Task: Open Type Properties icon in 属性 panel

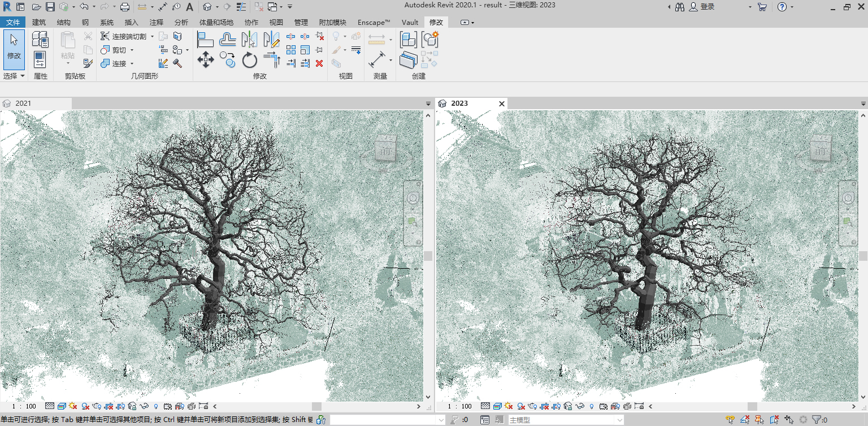Action: 40,40
